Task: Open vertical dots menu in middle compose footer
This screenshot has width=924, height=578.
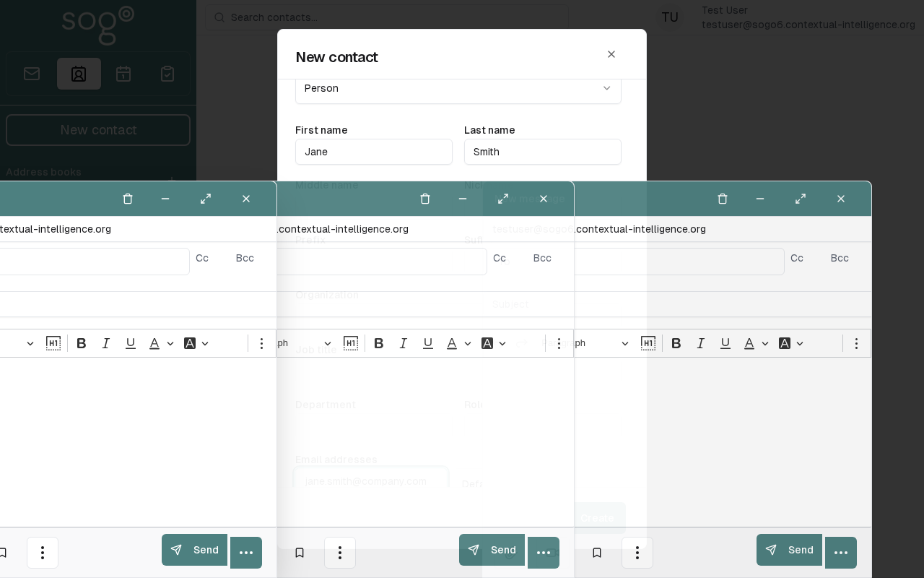Action: [x=340, y=553]
